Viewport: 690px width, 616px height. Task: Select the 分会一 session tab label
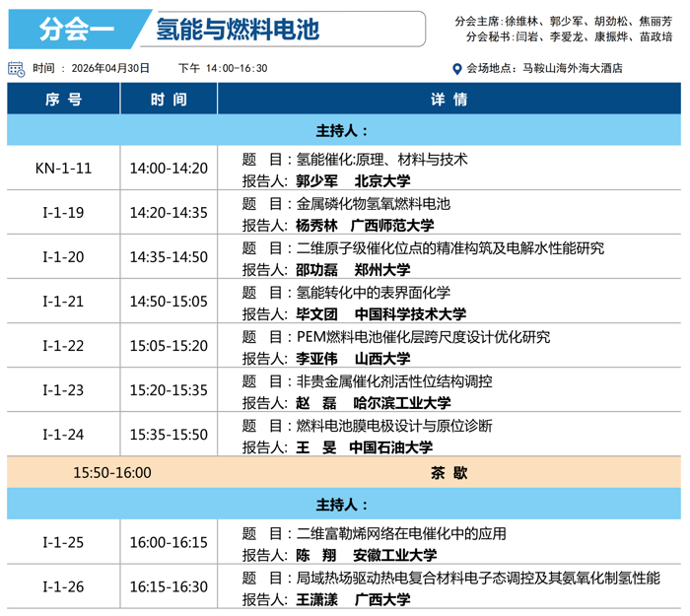click(x=76, y=30)
